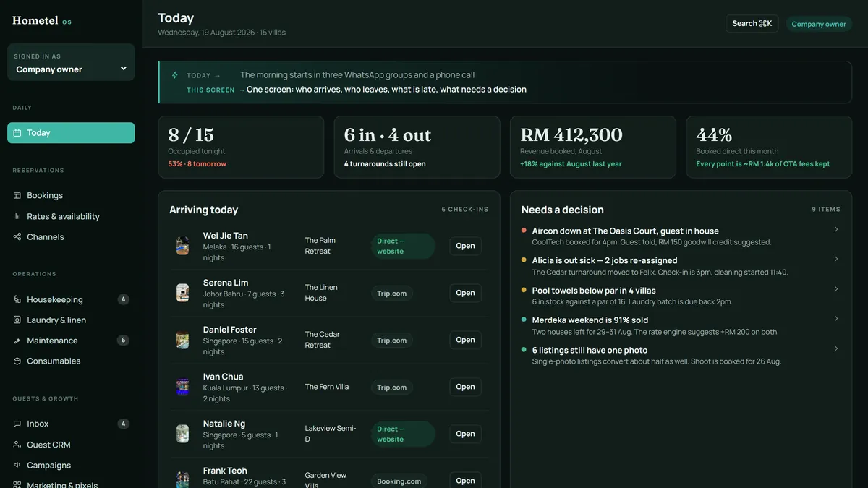Select the Channels share icon
Image resolution: width=868 pixels, height=488 pixels.
pos(17,236)
